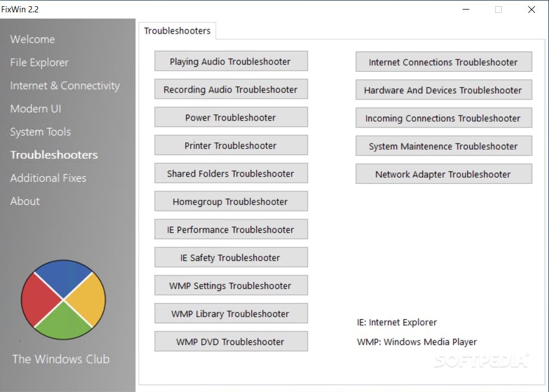
Task: Launch Internet Connections Troubleshooter
Action: click(x=444, y=62)
